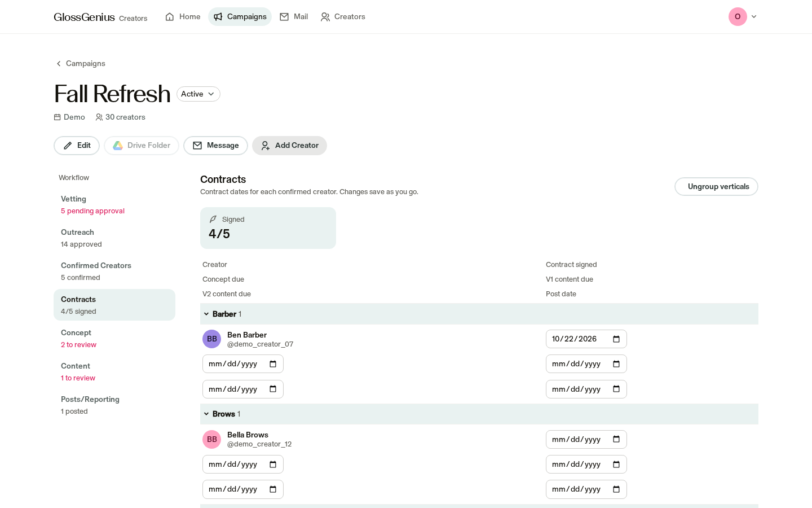The height and width of the screenshot is (508, 812).
Task: Click the Signed 4/5 summary card
Action: tap(268, 228)
